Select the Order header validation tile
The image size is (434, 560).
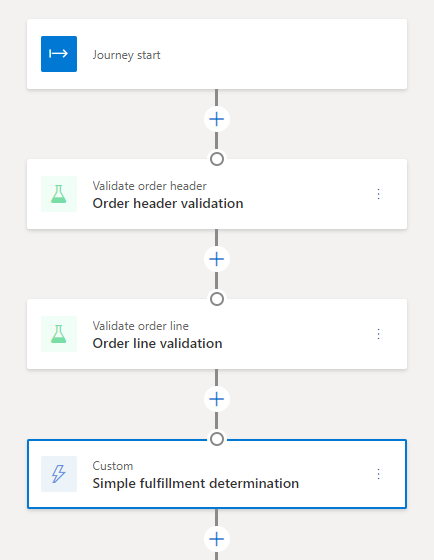point(217,194)
